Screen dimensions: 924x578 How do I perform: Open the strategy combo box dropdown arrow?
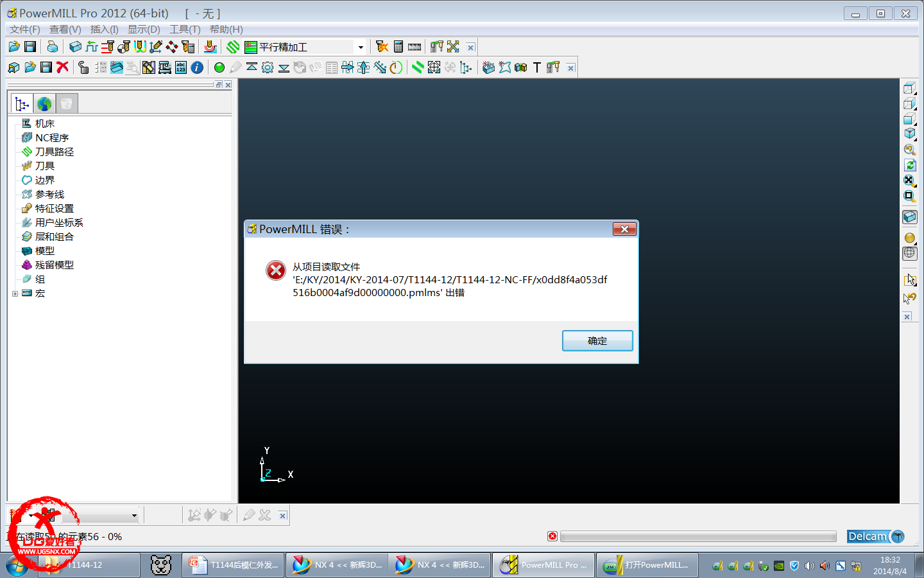361,47
